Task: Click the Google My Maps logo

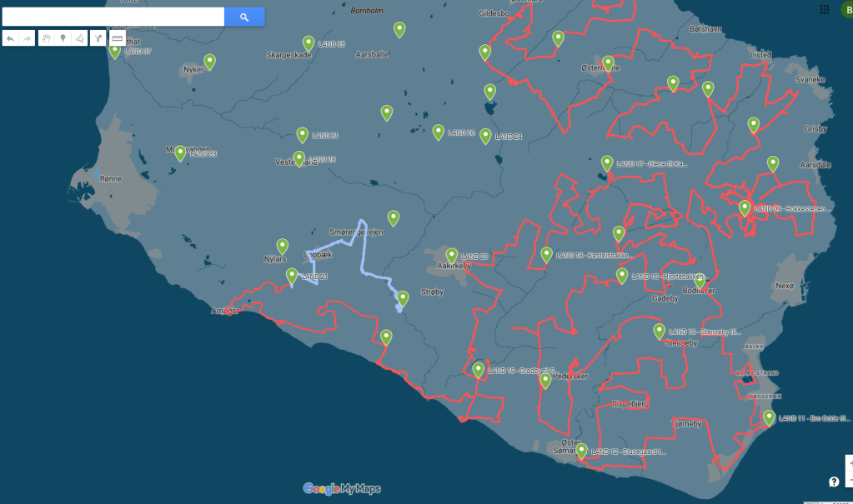Action: [342, 489]
